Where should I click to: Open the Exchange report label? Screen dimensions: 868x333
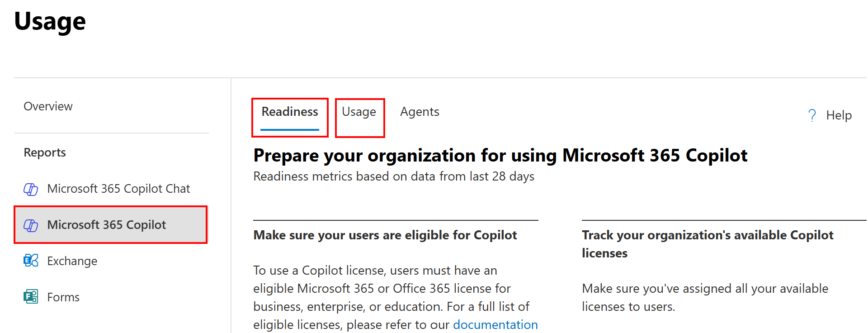pyautogui.click(x=72, y=261)
